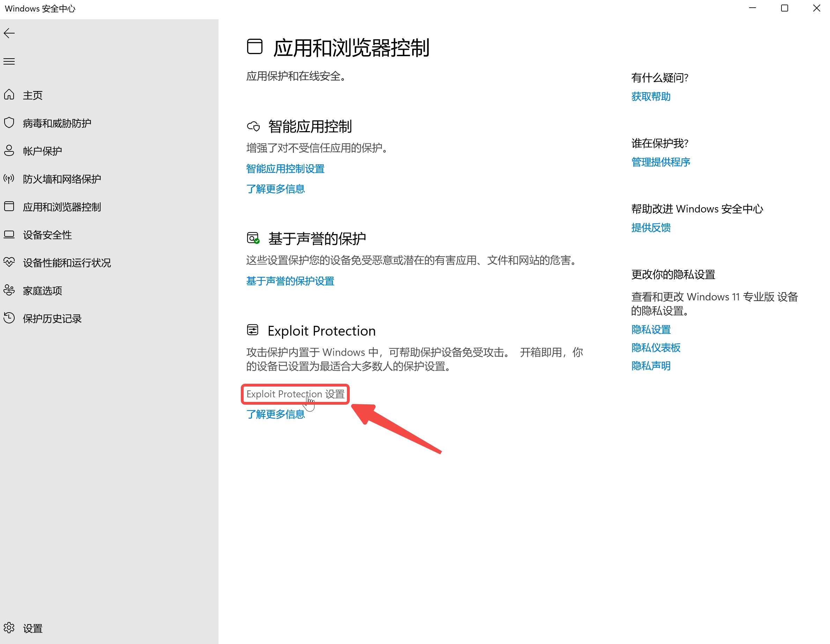
Task: Click the page title icon near 应用和浏览器控制
Action: pos(255,47)
